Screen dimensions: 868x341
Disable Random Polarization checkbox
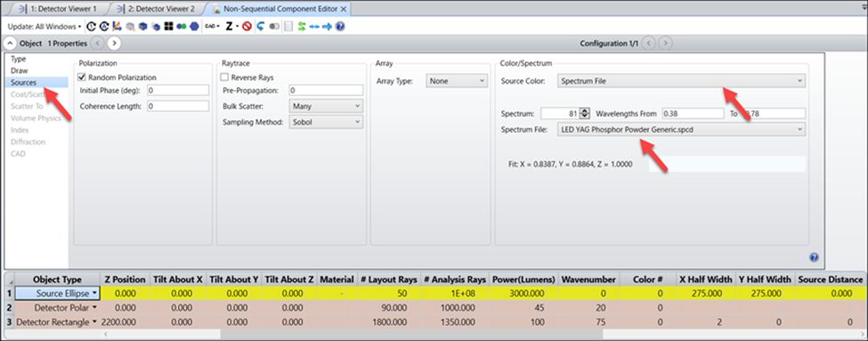pyautogui.click(x=83, y=77)
